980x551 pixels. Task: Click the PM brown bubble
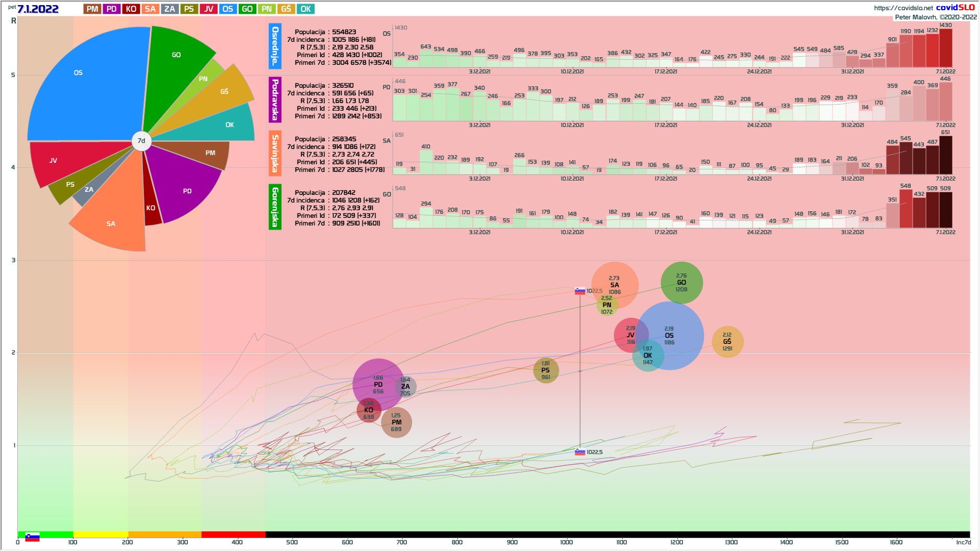click(397, 422)
